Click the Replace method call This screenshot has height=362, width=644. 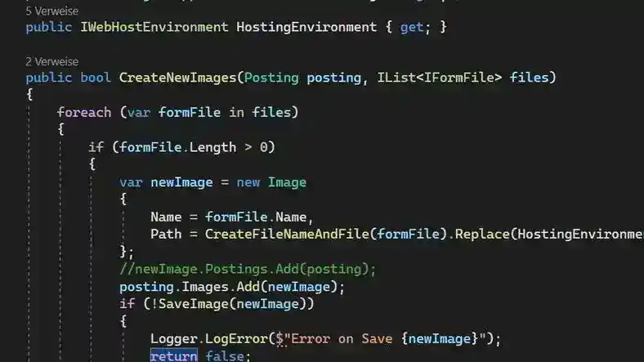pos(482,235)
